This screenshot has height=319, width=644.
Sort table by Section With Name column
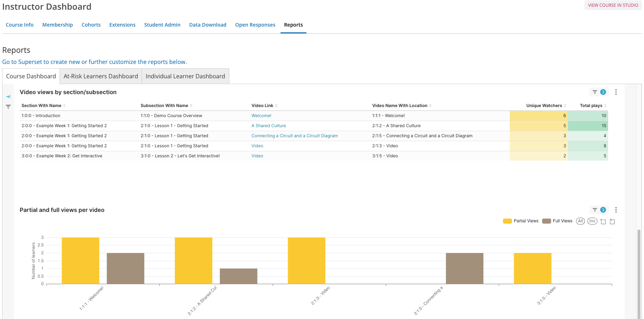click(41, 106)
